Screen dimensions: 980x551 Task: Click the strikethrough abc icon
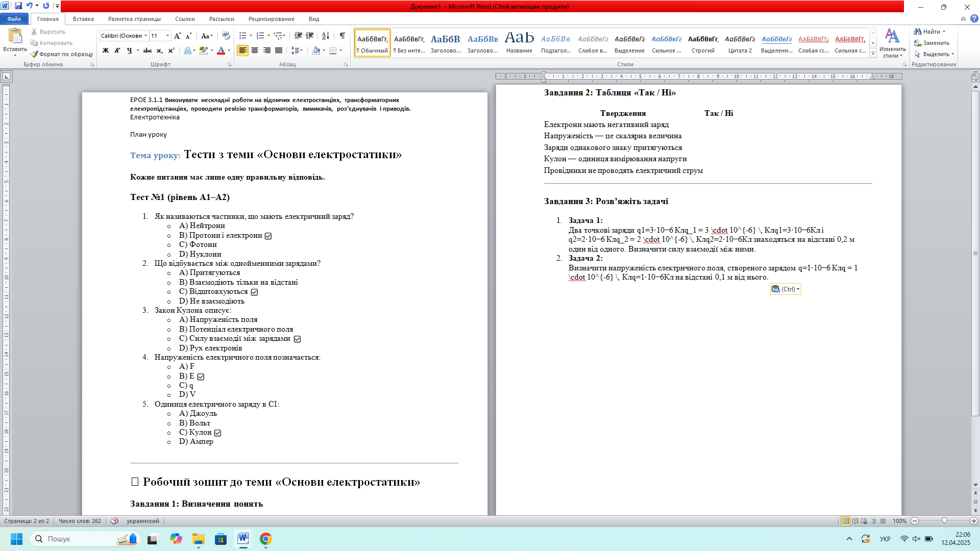click(148, 51)
